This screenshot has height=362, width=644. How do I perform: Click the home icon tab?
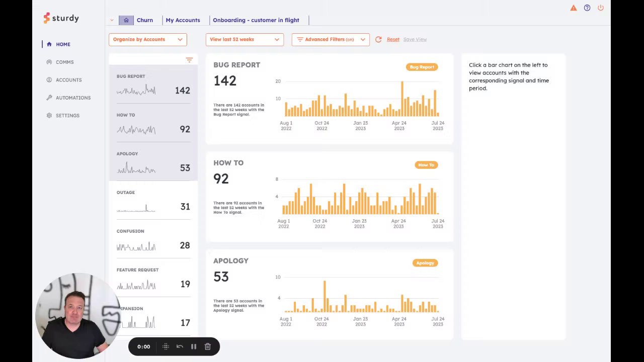point(126,20)
